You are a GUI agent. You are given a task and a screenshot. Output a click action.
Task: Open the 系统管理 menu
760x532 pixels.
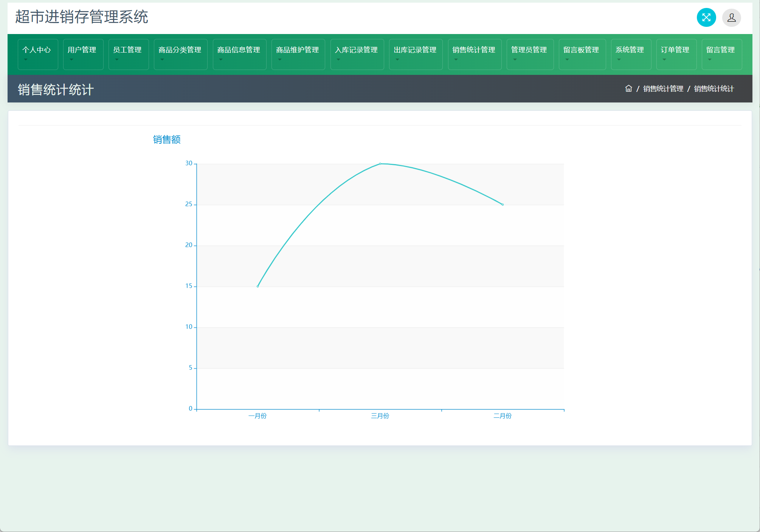[x=630, y=50]
